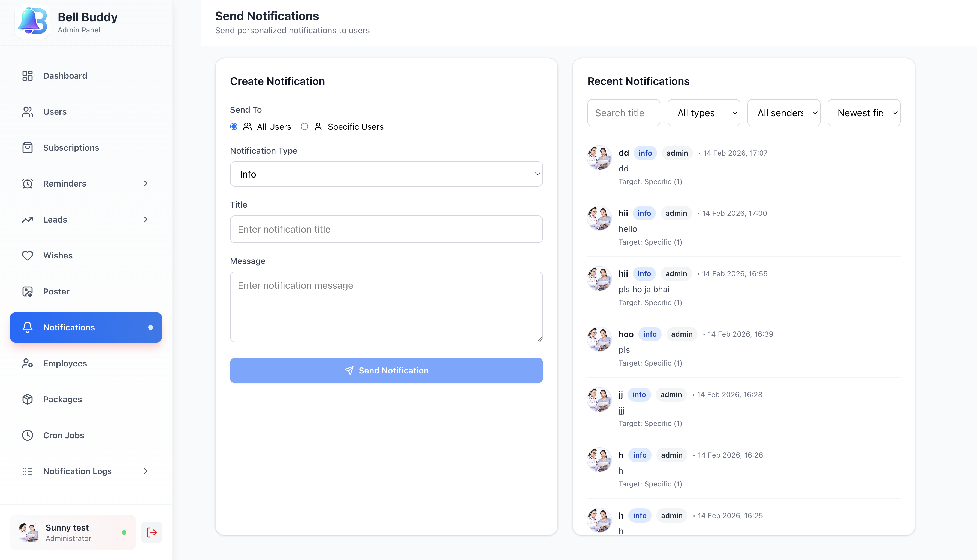Open the Subscriptions page
977x560 pixels.
pos(71,147)
